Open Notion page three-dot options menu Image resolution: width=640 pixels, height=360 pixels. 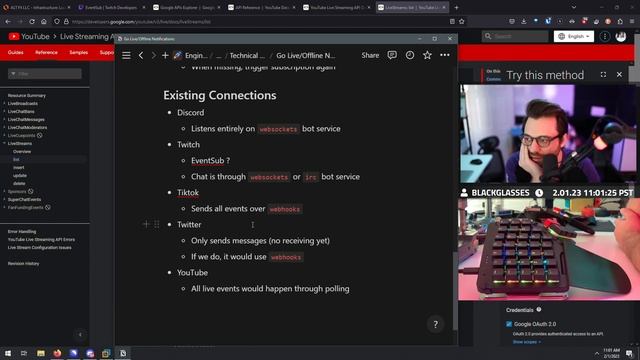tap(444, 55)
